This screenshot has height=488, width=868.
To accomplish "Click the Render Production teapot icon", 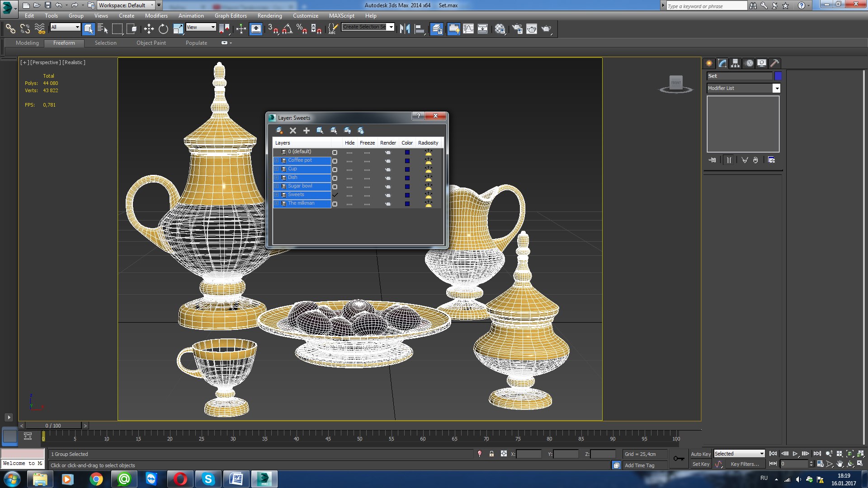I will (x=546, y=29).
